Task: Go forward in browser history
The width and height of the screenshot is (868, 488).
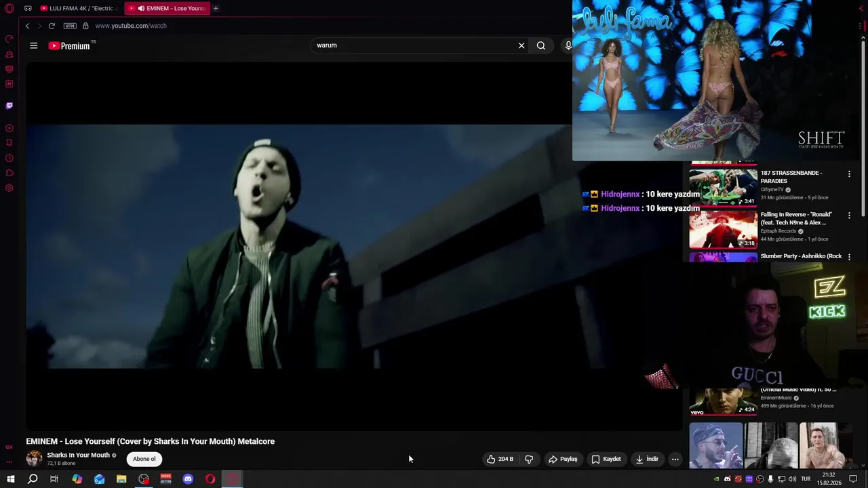Action: (x=39, y=26)
